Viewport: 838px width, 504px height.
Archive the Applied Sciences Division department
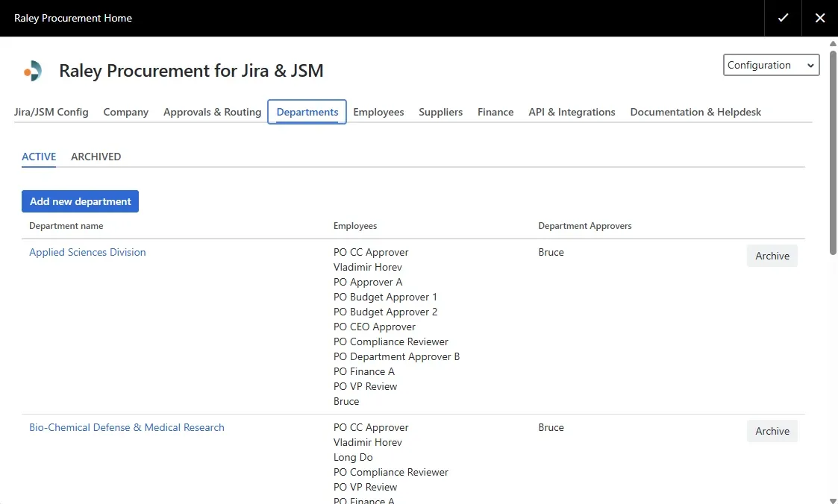coord(772,256)
